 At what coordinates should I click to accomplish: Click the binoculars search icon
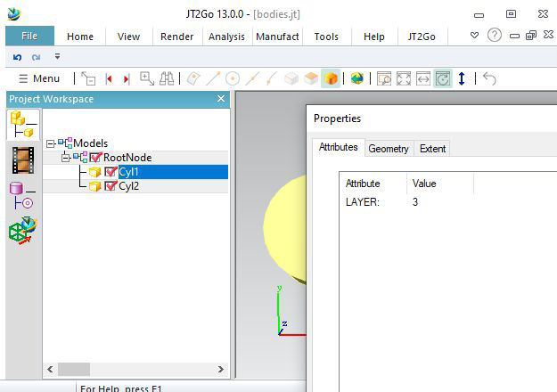click(166, 78)
